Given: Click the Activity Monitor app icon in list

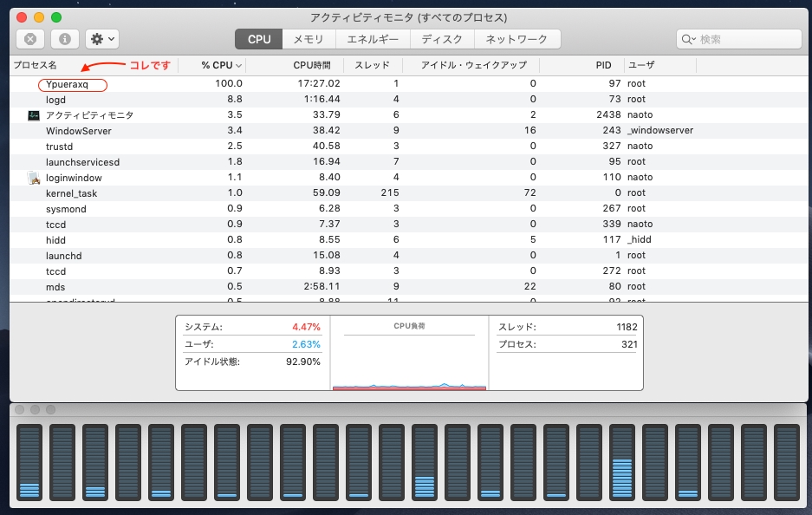Looking at the screenshot, I should (x=34, y=115).
